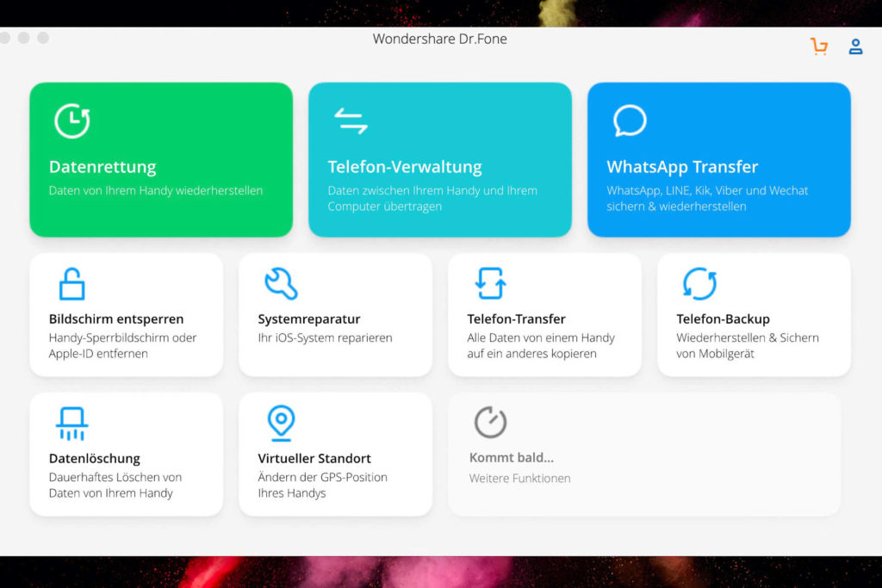Click the Datenrettung clock icon
This screenshot has height=588, width=882.
[x=72, y=121]
